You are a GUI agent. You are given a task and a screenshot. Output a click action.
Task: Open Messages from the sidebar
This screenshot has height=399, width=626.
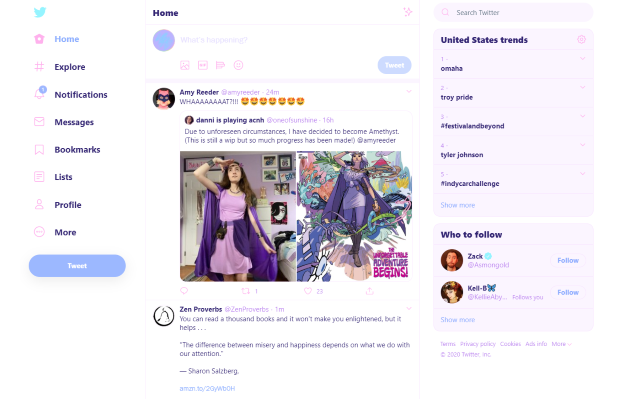click(74, 122)
